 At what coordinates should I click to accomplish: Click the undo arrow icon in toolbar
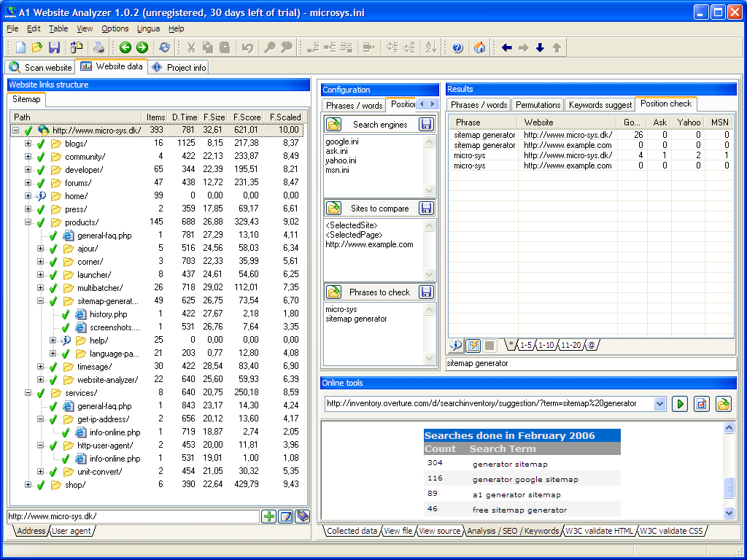(x=247, y=47)
